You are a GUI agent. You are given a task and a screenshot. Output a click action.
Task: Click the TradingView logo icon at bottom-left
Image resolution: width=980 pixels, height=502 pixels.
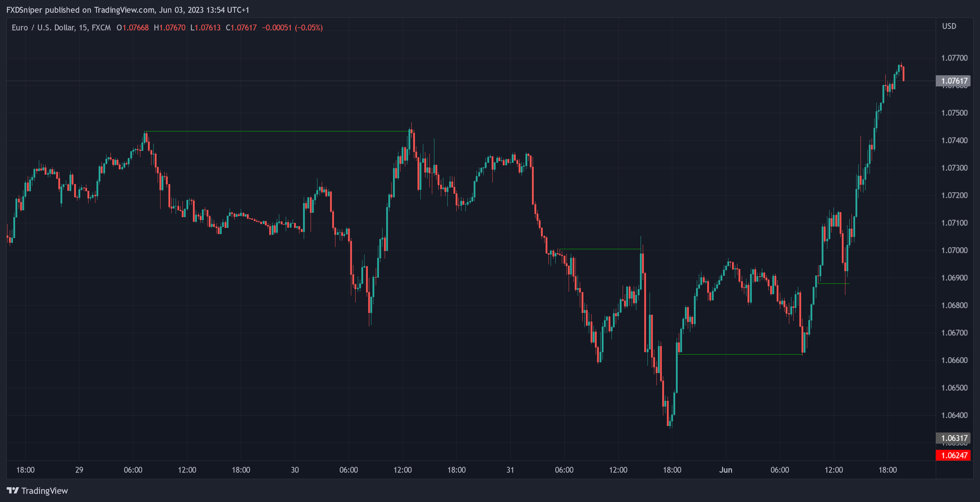click(13, 490)
